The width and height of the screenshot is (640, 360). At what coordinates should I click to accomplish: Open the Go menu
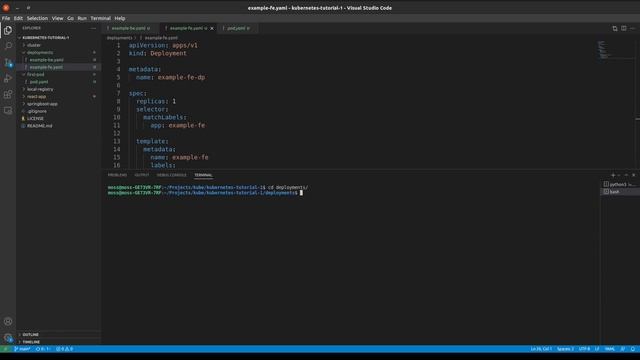pos(71,18)
